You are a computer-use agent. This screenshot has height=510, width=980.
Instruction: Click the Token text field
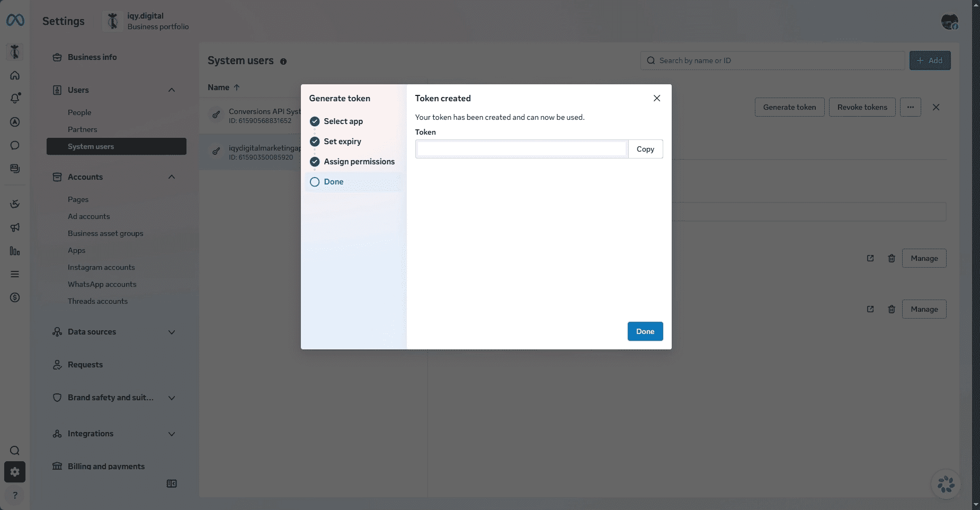[x=522, y=149]
